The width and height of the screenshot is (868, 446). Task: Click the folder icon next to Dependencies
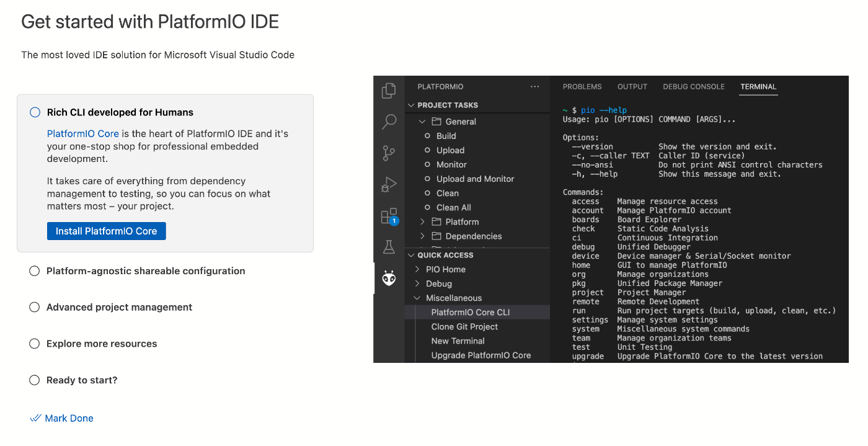click(x=436, y=236)
